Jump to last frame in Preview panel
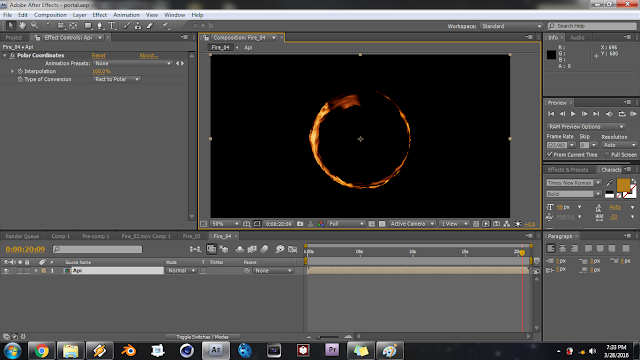 pyautogui.click(x=596, y=114)
